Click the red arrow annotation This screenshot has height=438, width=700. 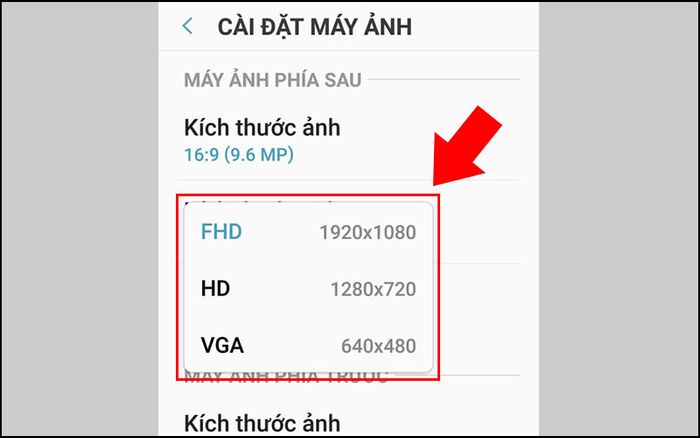[467, 146]
